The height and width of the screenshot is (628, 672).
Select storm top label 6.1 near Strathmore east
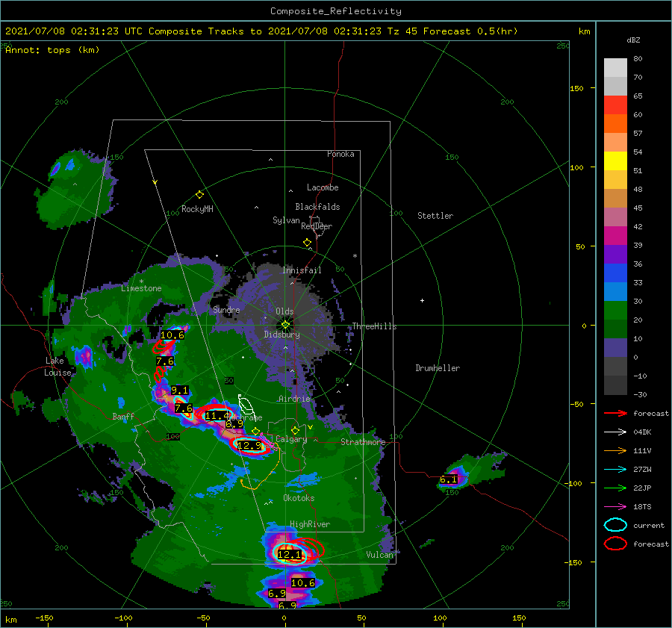(449, 479)
